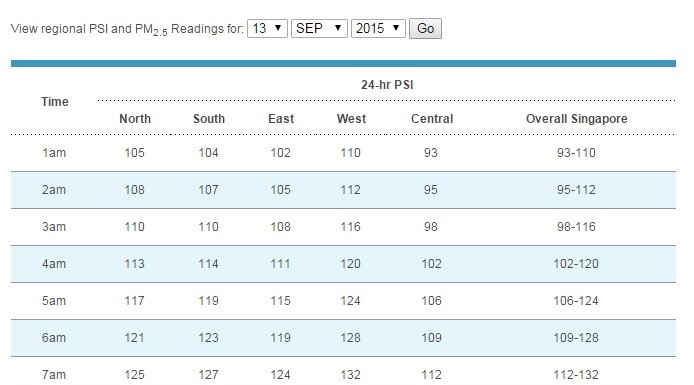This screenshot has width=694, height=385.
Task: Select the Central column header
Action: [432, 119]
